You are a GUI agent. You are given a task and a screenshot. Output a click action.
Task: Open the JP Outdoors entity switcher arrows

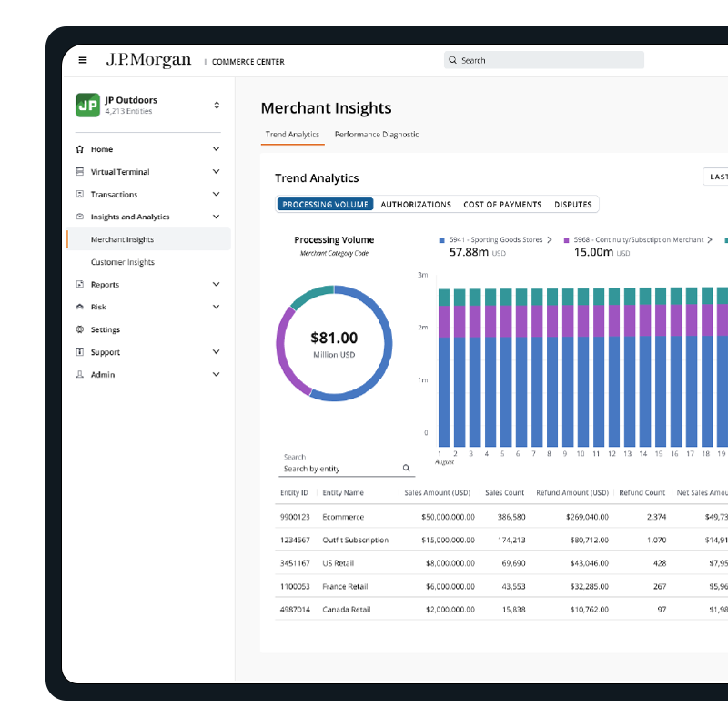pos(217,105)
